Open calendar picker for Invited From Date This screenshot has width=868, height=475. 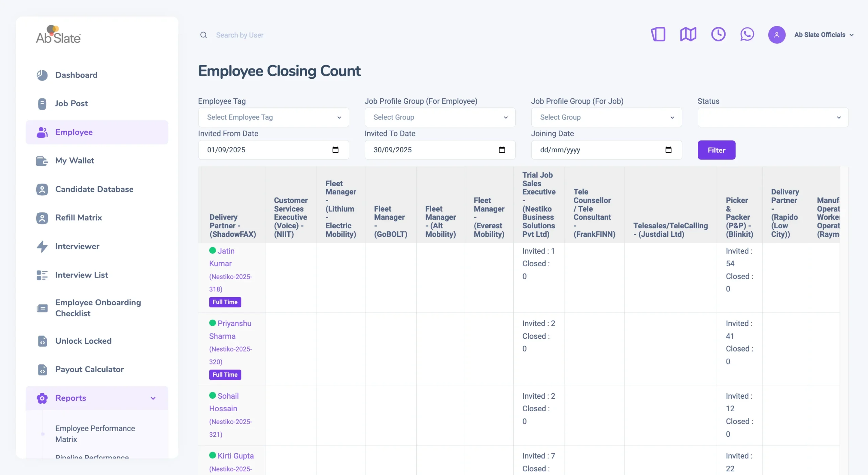[335, 150]
